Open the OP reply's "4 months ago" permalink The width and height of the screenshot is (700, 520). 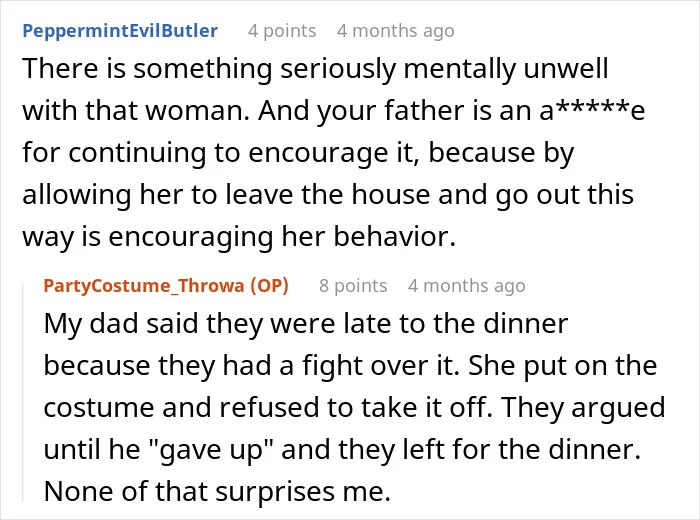(467, 286)
